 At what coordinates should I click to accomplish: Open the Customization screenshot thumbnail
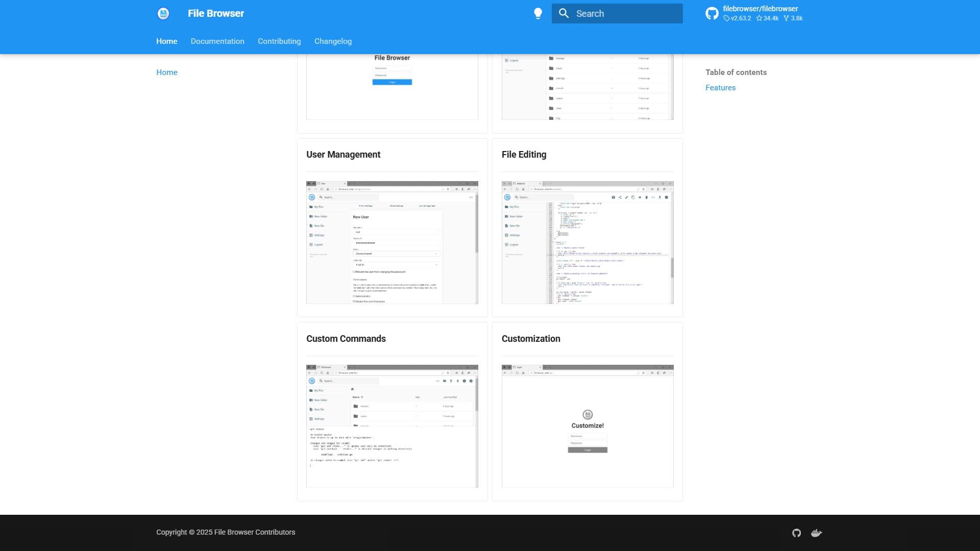tap(587, 426)
